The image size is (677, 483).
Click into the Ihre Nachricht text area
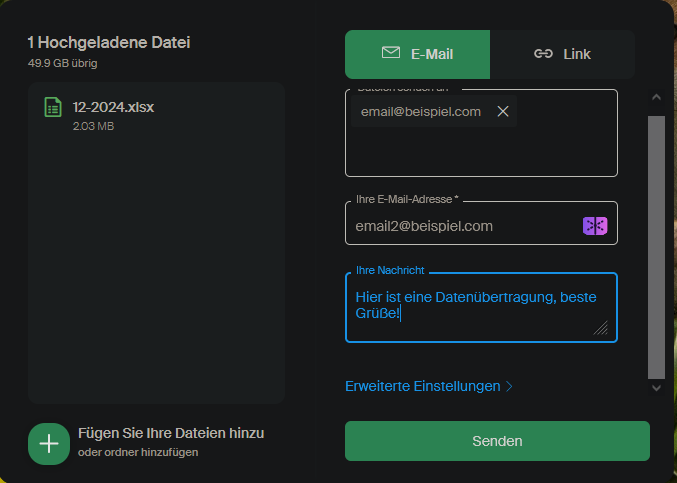[481, 307]
